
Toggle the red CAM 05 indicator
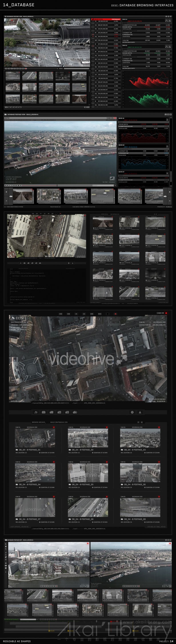tap(115, 118)
